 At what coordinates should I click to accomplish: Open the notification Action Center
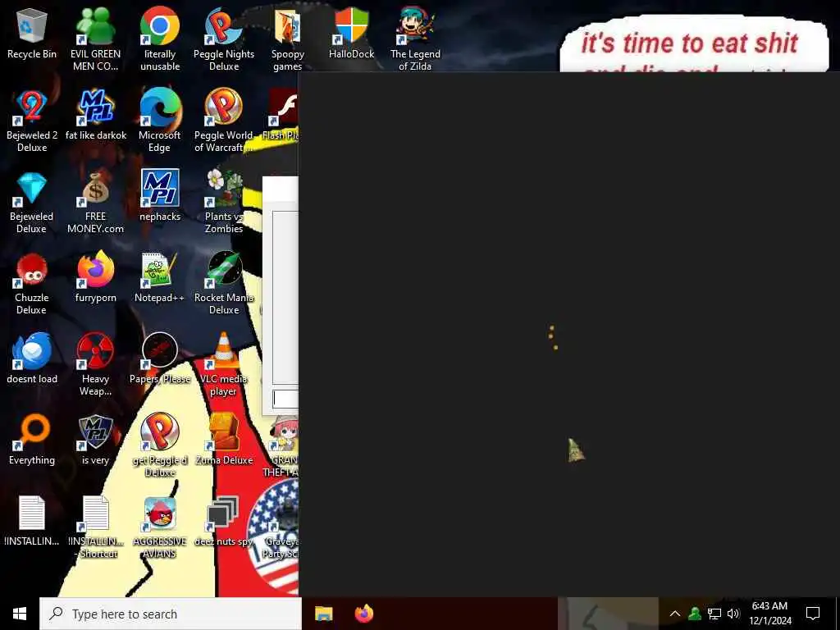click(x=813, y=614)
